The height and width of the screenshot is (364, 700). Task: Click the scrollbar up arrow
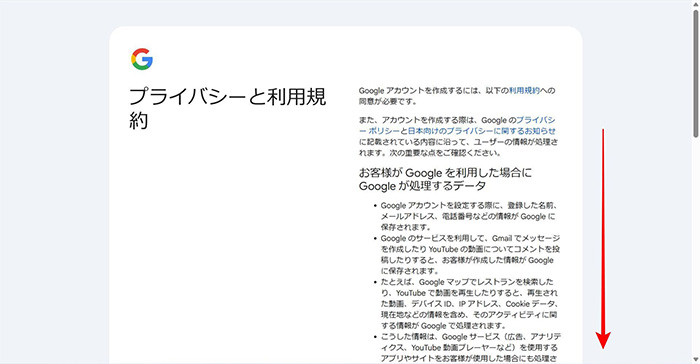pyautogui.click(x=696, y=4)
